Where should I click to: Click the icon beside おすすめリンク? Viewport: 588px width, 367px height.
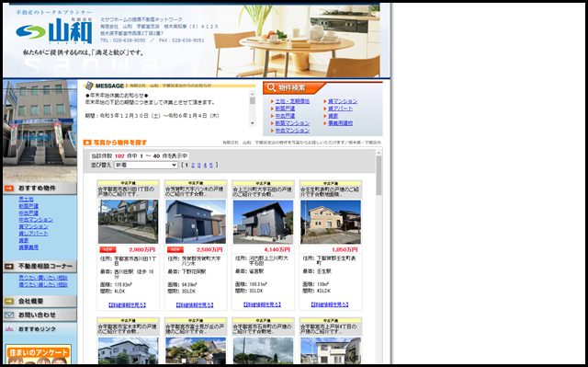(x=9, y=329)
